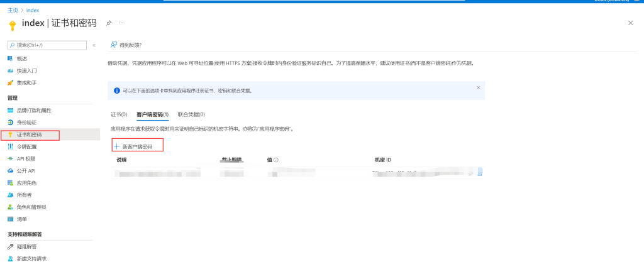Click the 角色和管理员 icon
The width and height of the screenshot is (644, 274).
(x=10, y=207)
